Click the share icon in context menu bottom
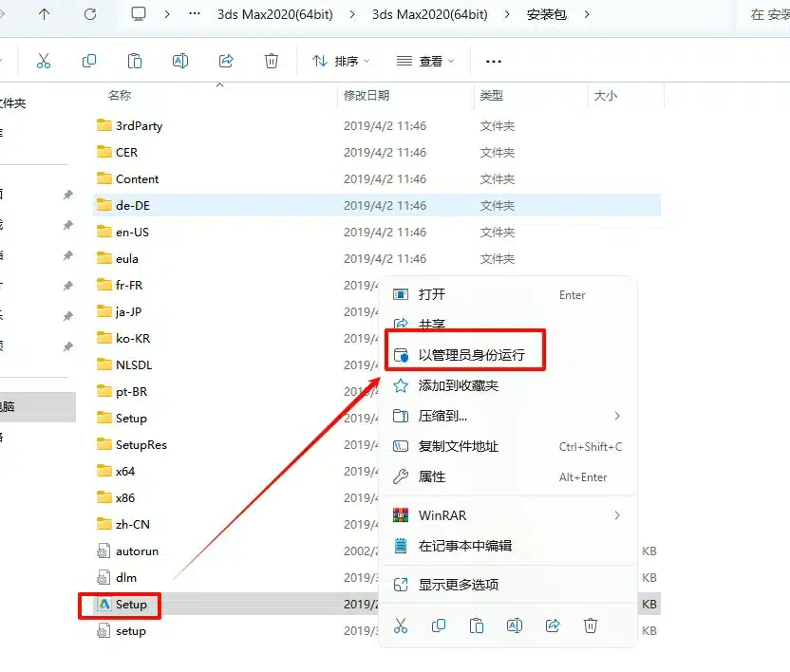The width and height of the screenshot is (790, 672). point(553,625)
